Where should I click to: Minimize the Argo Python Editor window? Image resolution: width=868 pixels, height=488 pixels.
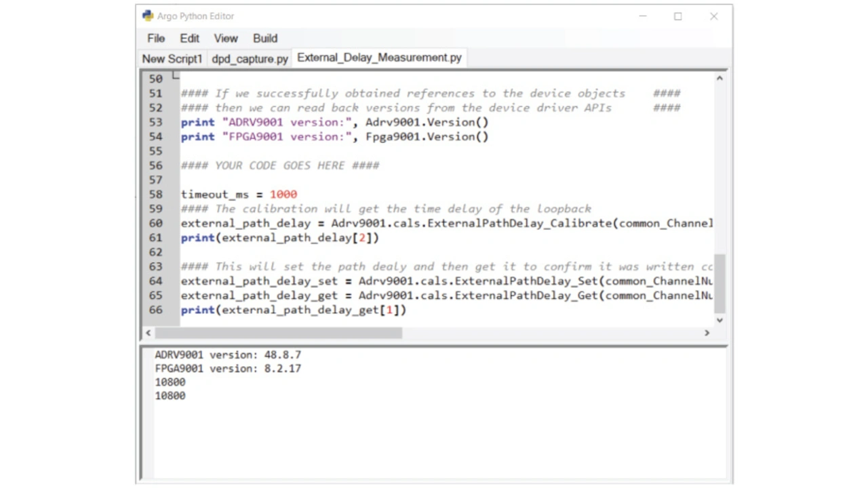[643, 16]
